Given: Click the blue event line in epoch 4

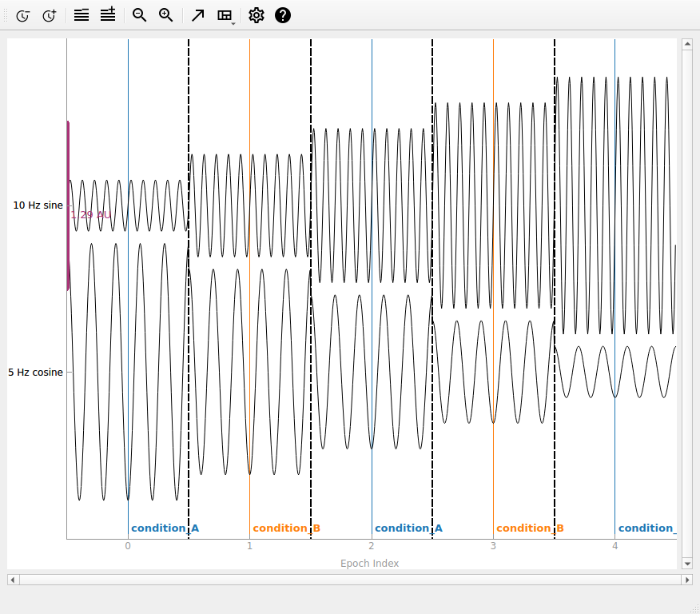Looking at the screenshot, I should (x=614, y=285).
